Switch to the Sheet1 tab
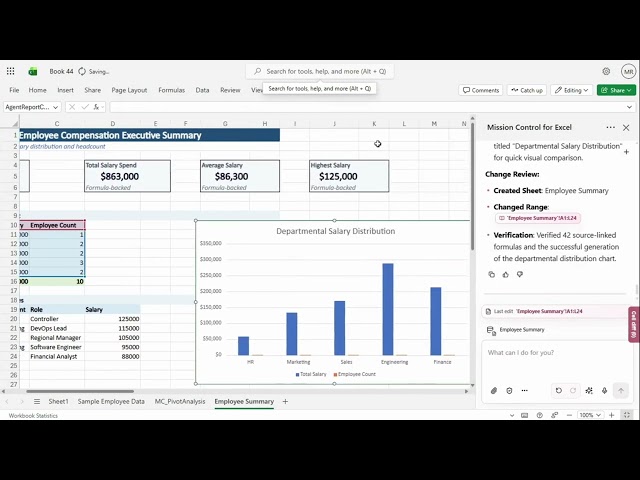640x480 pixels. pos(58,402)
